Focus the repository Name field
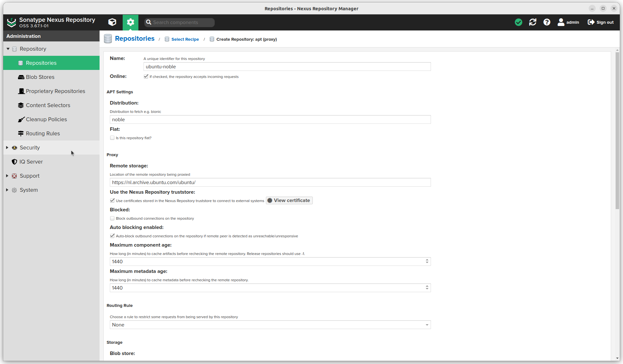The width and height of the screenshot is (623, 364). click(287, 67)
